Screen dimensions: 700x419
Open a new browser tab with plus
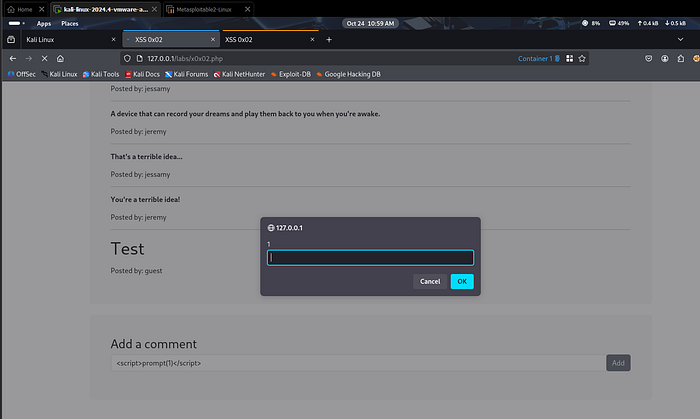(329, 40)
